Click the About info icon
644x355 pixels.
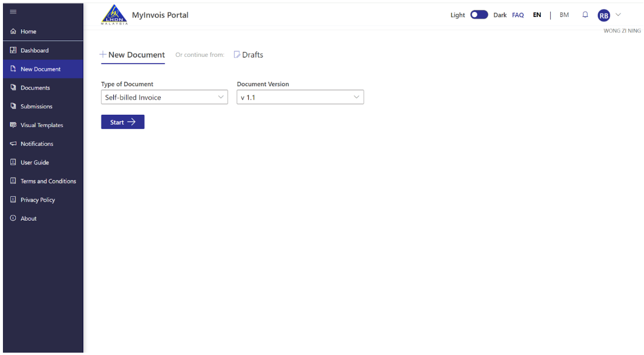(x=13, y=219)
